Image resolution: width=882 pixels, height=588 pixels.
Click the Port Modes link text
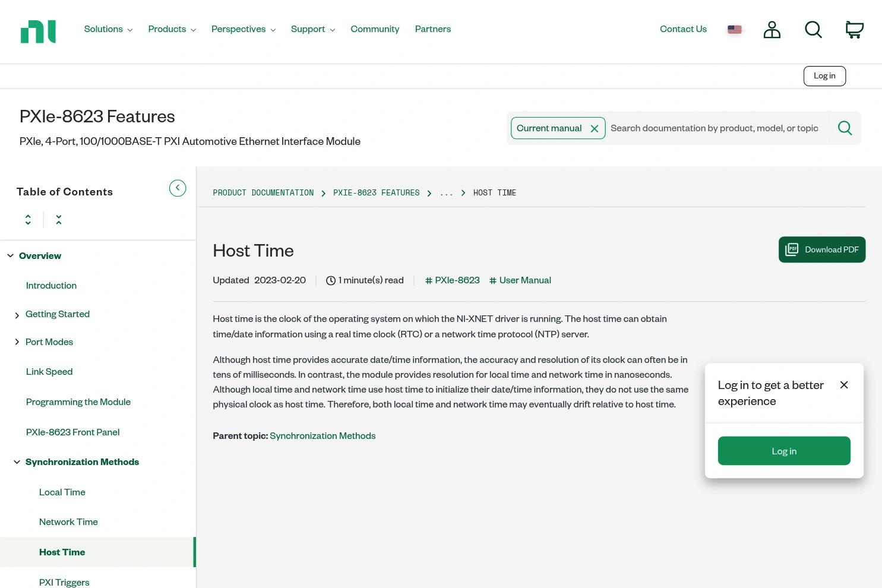pyautogui.click(x=49, y=342)
